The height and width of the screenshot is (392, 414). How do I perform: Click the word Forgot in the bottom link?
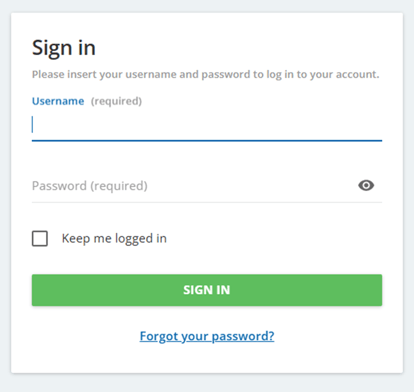coord(159,336)
